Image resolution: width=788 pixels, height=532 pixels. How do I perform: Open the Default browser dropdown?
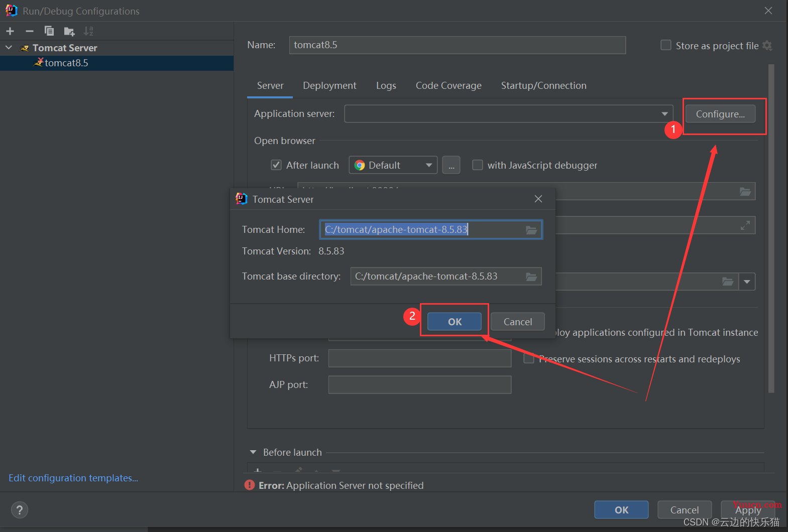tap(429, 165)
